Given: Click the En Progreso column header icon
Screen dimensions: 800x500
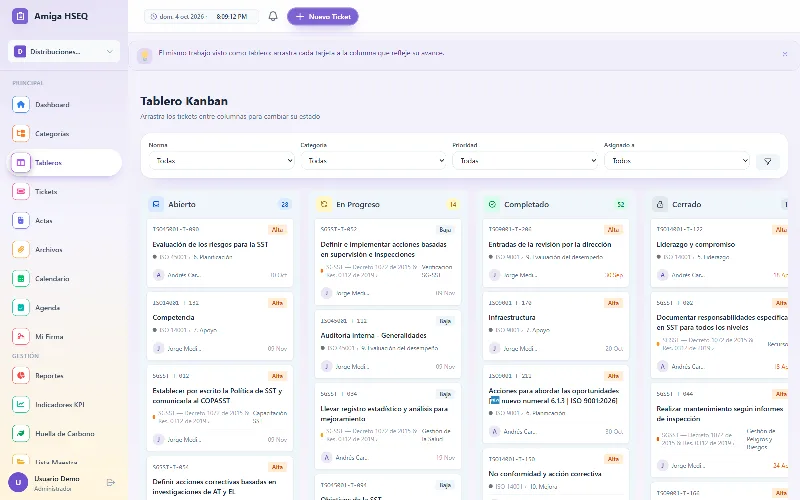Looking at the screenshot, I should coord(324,204).
